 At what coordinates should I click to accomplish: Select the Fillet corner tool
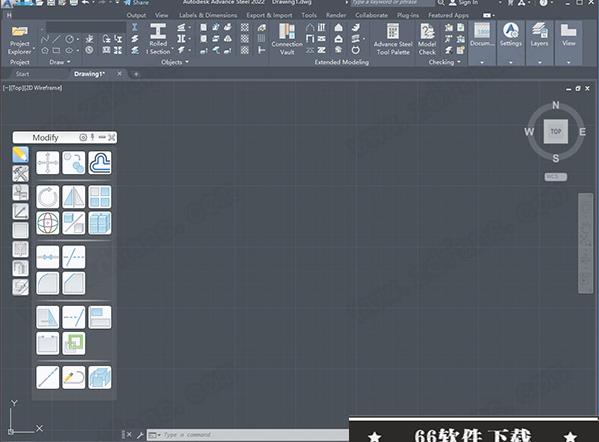tap(48, 283)
